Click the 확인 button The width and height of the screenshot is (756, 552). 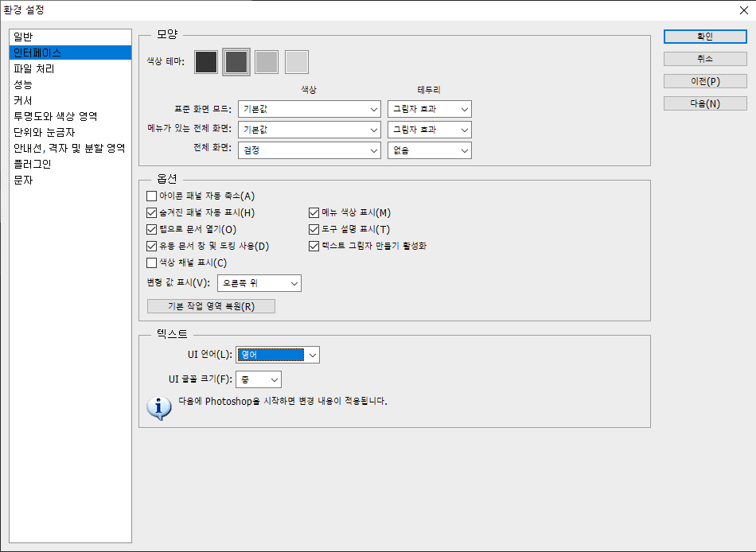(705, 37)
